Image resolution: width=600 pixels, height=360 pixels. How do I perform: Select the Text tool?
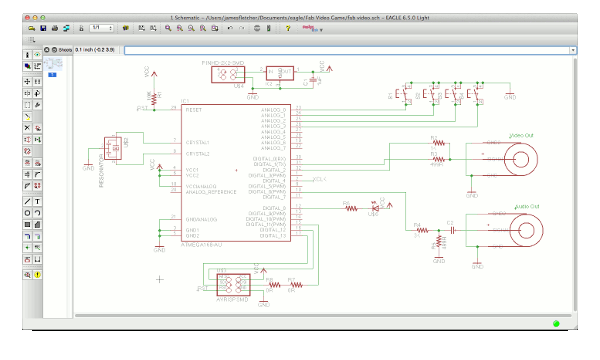click(37, 202)
